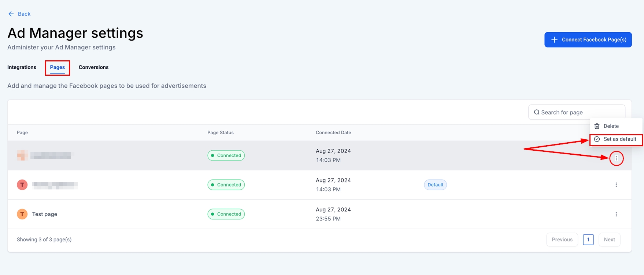Open three-dot menu for the first page row

(616, 158)
